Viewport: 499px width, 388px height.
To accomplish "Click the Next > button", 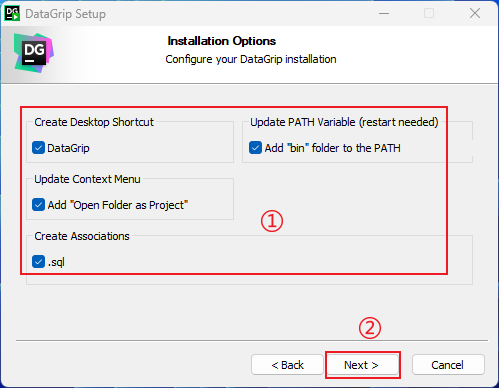I will point(362,365).
